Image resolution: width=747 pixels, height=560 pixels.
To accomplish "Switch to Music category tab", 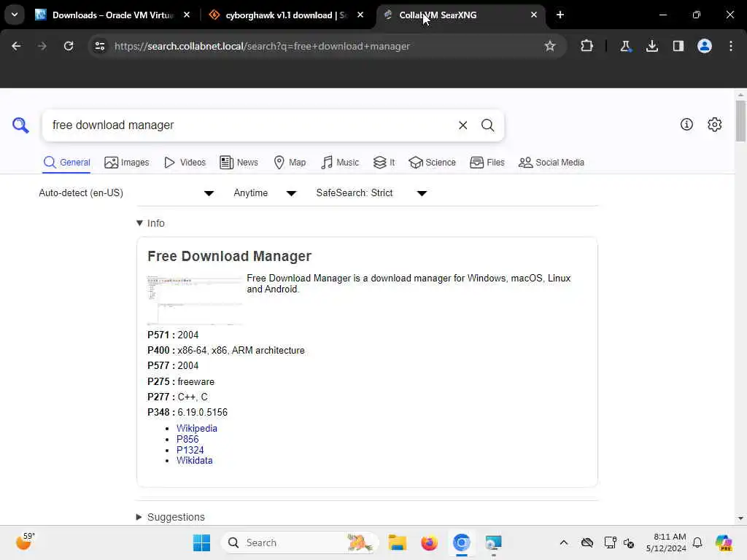I will (340, 163).
